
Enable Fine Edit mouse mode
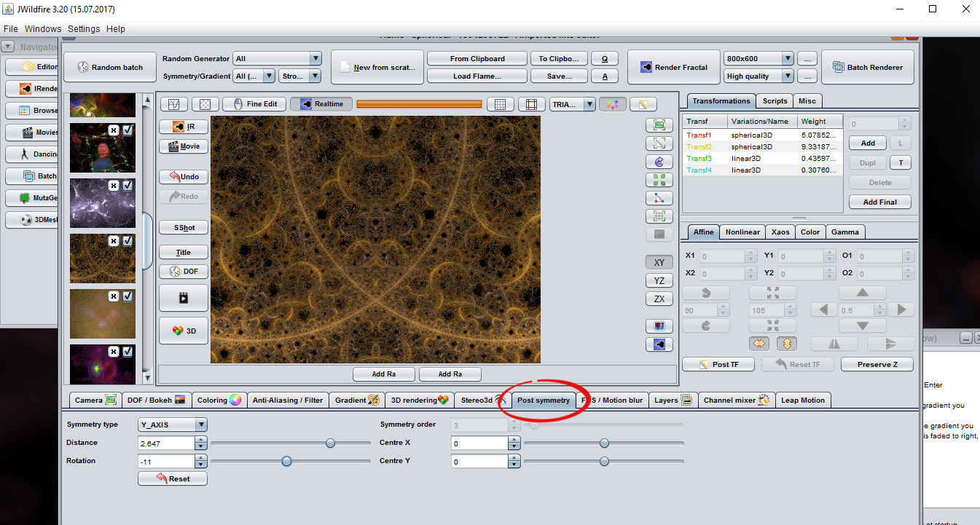pyautogui.click(x=254, y=104)
